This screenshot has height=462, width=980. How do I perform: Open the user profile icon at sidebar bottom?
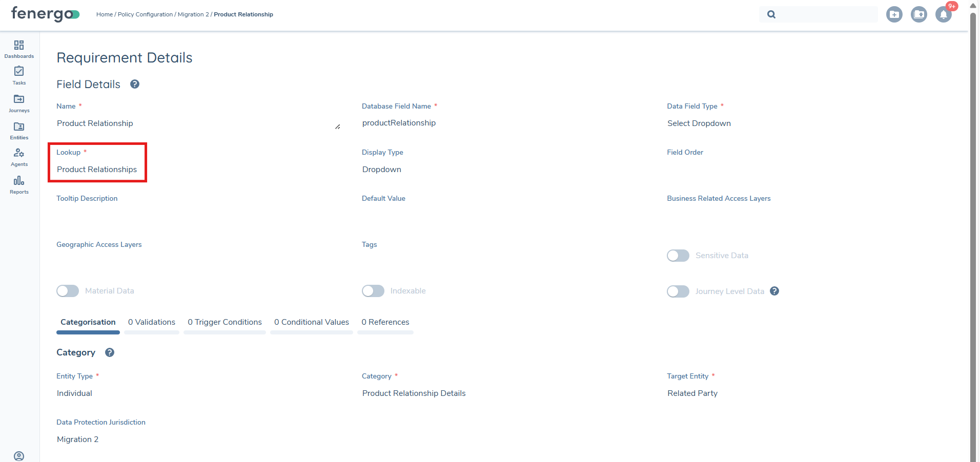(x=19, y=455)
